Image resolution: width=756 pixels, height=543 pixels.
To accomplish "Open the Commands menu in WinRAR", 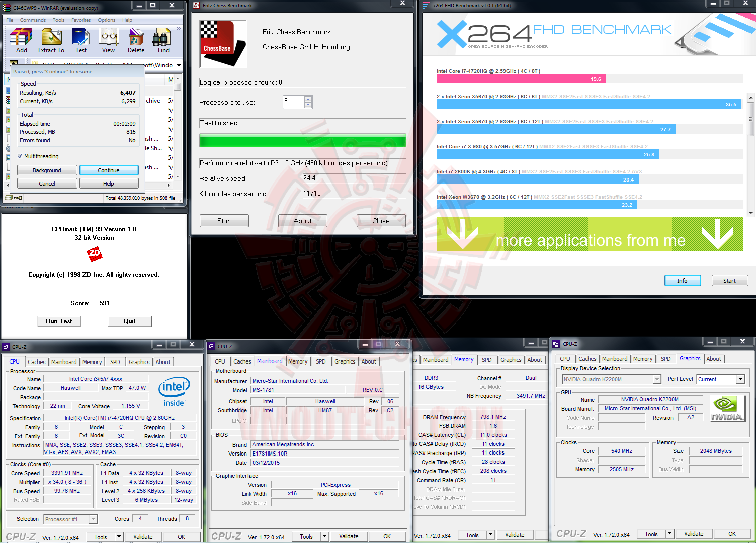I will point(33,20).
